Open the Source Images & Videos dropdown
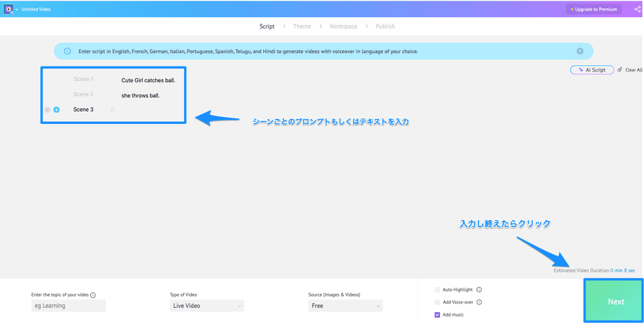Screen dimensions: 644x323 (x=346, y=306)
